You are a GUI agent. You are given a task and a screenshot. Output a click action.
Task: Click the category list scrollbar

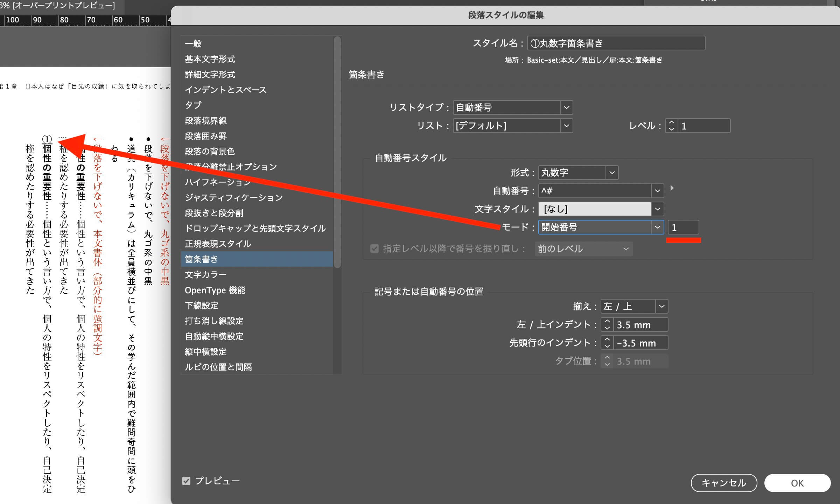click(337, 152)
